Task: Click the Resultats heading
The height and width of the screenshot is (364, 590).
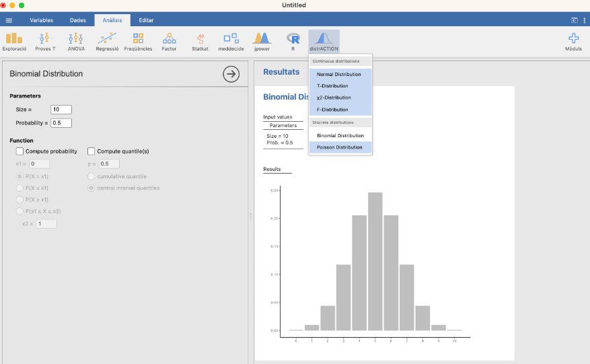Action: tap(281, 72)
